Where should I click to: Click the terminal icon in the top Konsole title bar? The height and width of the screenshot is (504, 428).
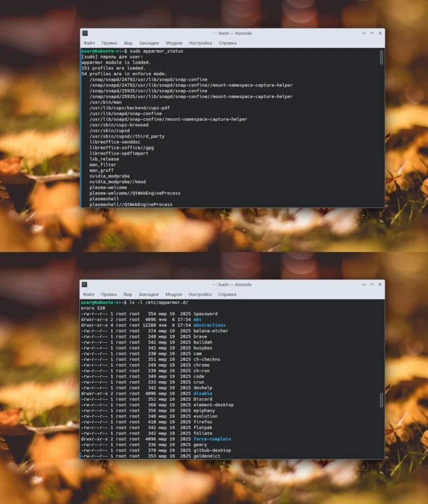click(x=85, y=33)
